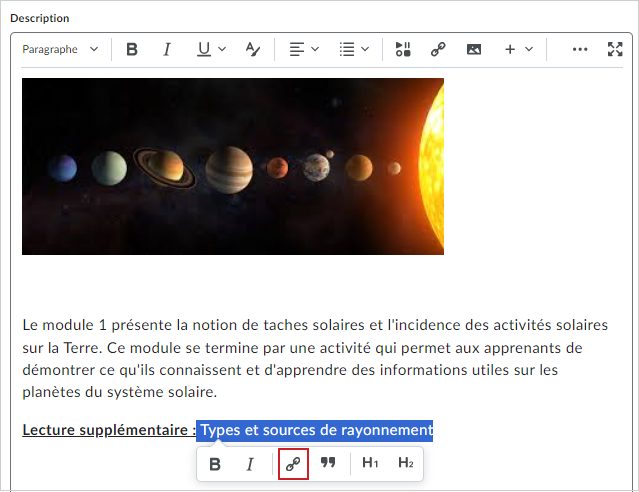
Task: Open the Insert Stuff media icon
Action: pos(403,49)
